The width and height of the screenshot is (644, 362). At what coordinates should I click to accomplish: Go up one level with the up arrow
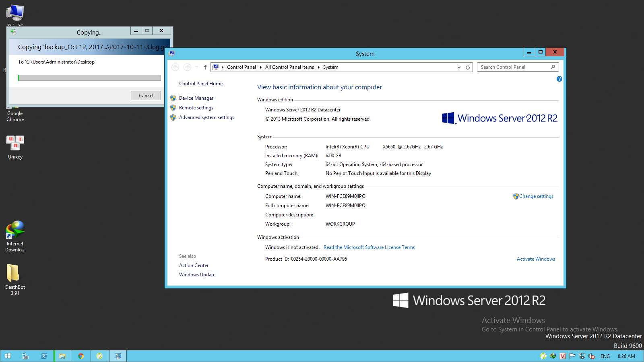pos(205,67)
